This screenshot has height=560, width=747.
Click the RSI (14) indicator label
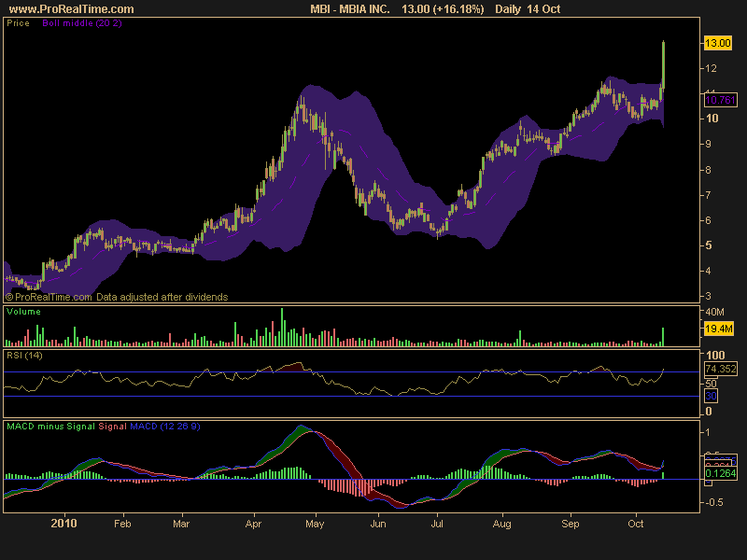(25, 356)
